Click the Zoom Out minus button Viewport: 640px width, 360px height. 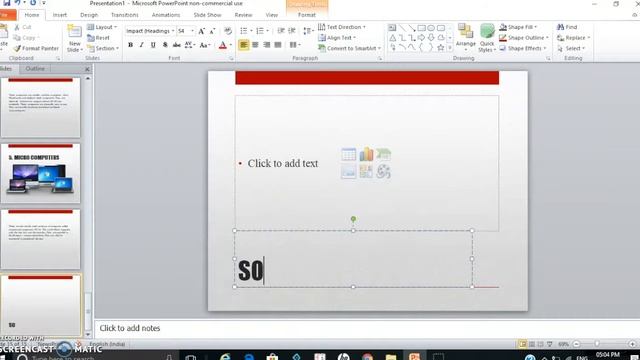(x=576, y=344)
